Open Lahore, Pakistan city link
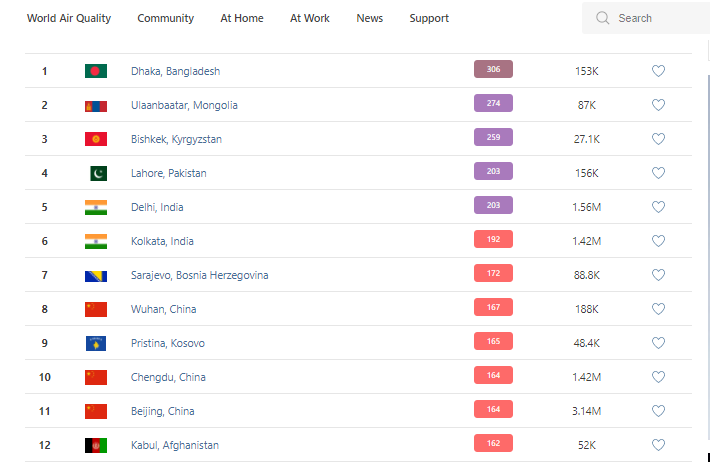710x462 pixels. point(168,173)
